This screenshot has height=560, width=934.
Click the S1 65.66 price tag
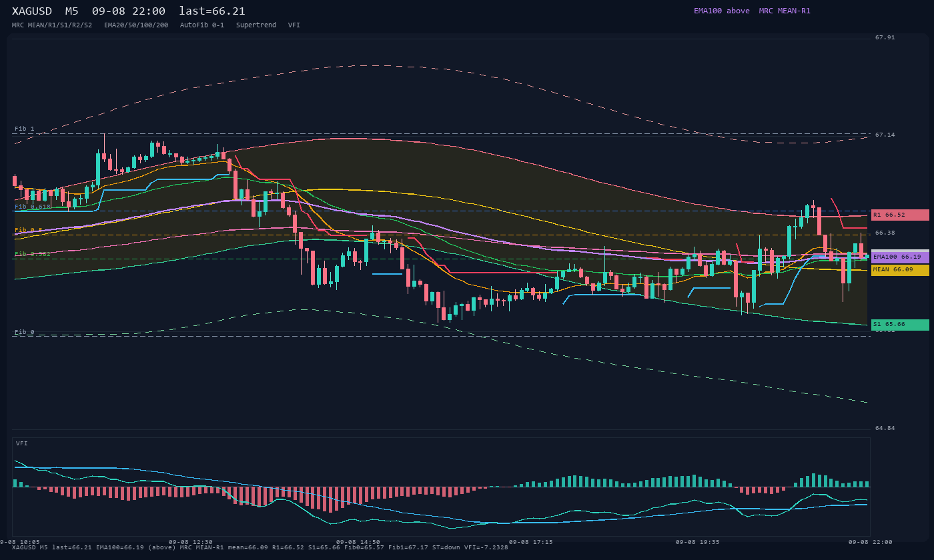pos(900,325)
